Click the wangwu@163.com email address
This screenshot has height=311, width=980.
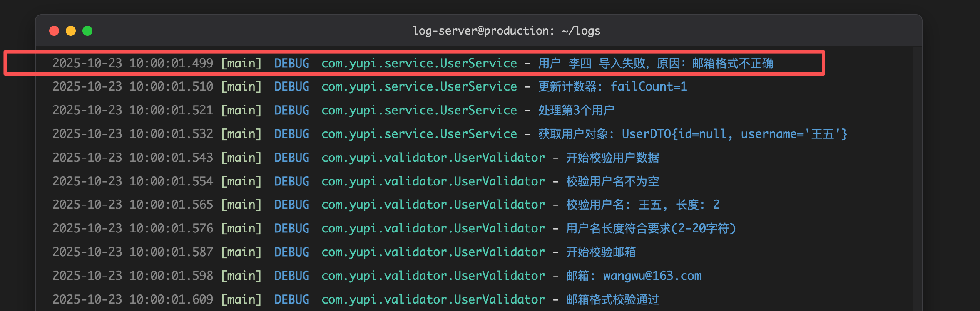pos(652,276)
